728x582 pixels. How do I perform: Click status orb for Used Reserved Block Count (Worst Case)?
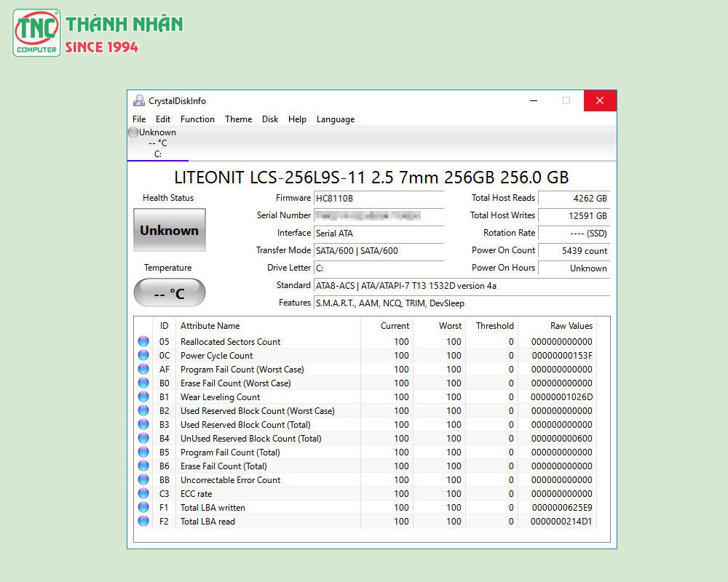point(143,410)
